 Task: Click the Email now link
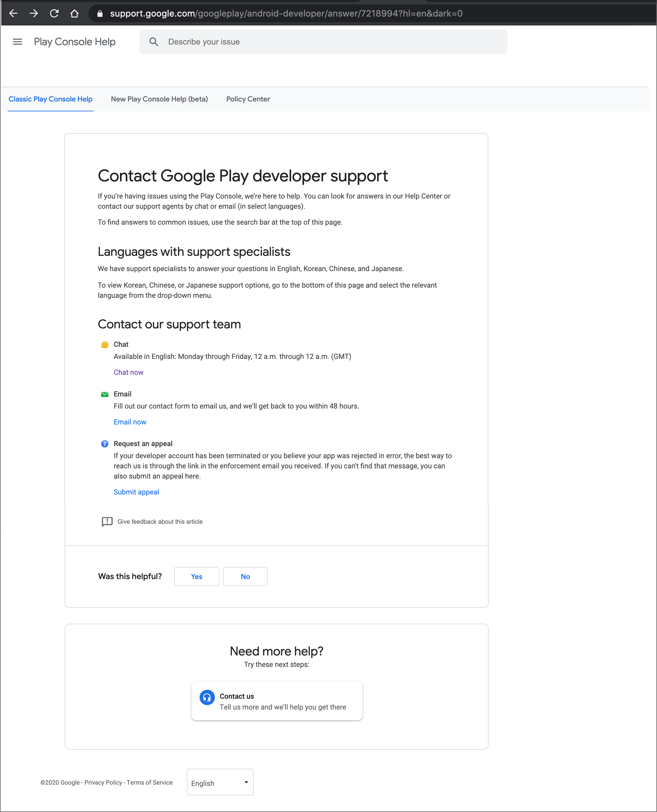tap(130, 422)
